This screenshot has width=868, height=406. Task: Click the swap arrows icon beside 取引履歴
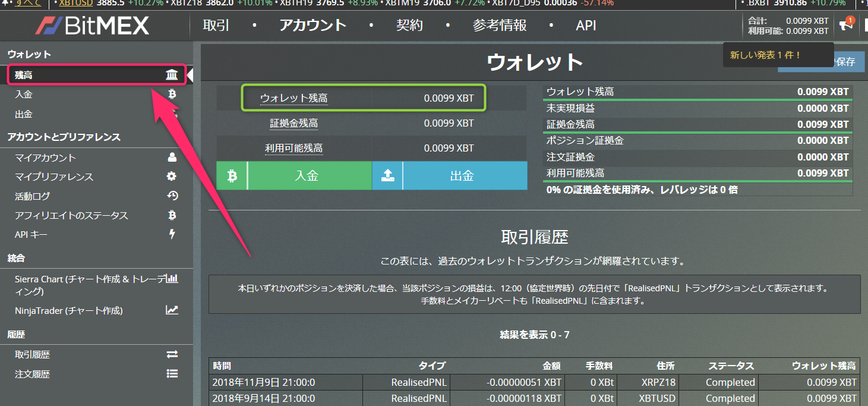point(172,354)
